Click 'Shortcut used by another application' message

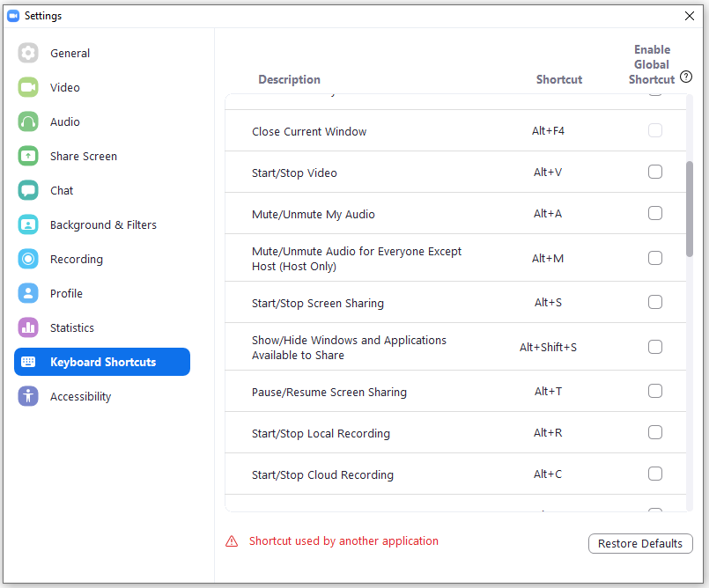(343, 541)
